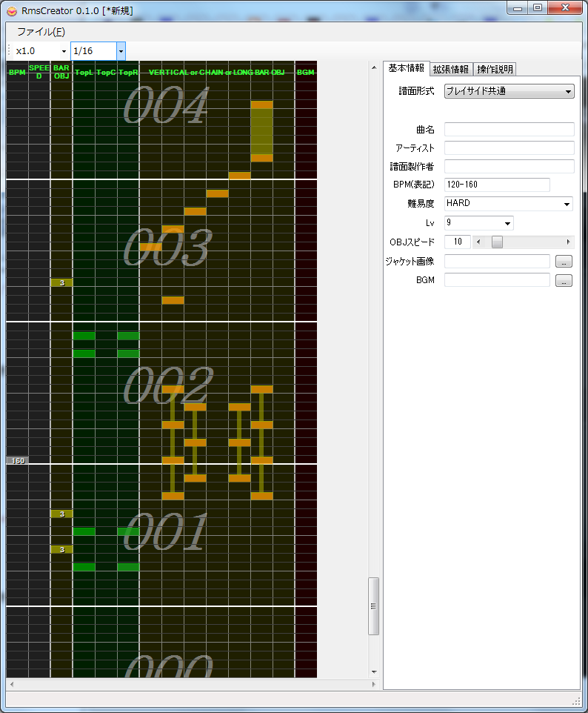Viewport: 588px width, 713px height.
Task: Select the BAR OBJ 3 note in measure 003
Action: pyautogui.click(x=61, y=283)
